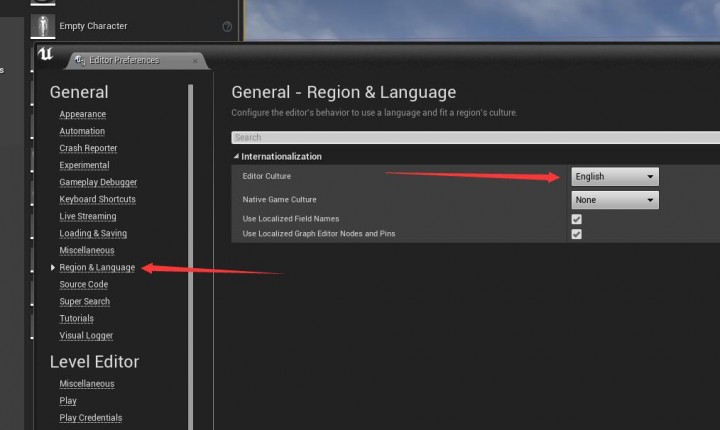Open the Editor Culture dropdown
The width and height of the screenshot is (720, 430).
click(x=614, y=177)
